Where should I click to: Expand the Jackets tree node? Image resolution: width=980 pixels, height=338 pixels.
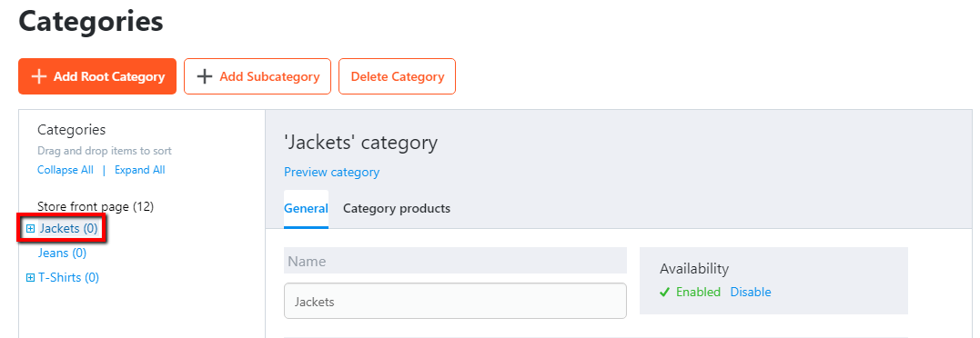30,229
